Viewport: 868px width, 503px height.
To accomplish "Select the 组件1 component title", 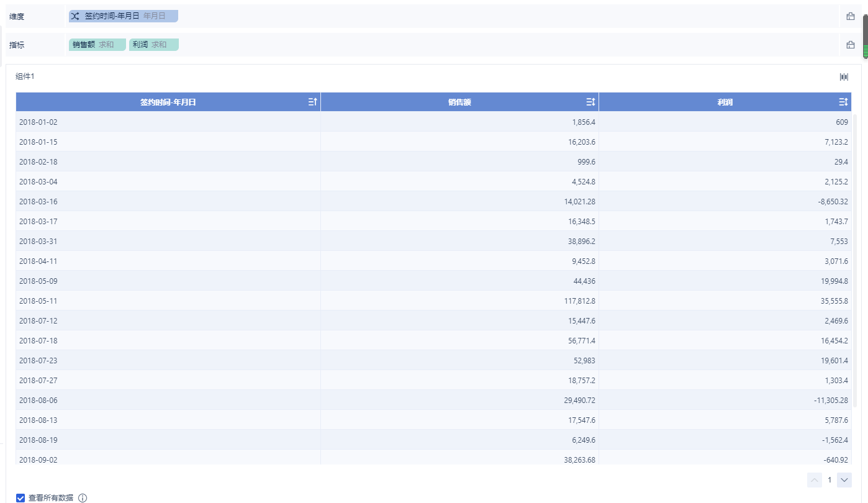I will 25,76.
